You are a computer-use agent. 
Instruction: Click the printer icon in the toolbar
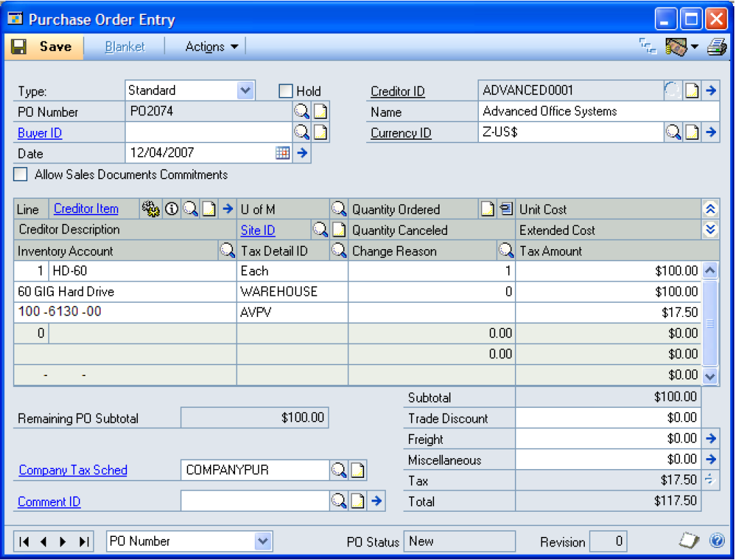717,47
